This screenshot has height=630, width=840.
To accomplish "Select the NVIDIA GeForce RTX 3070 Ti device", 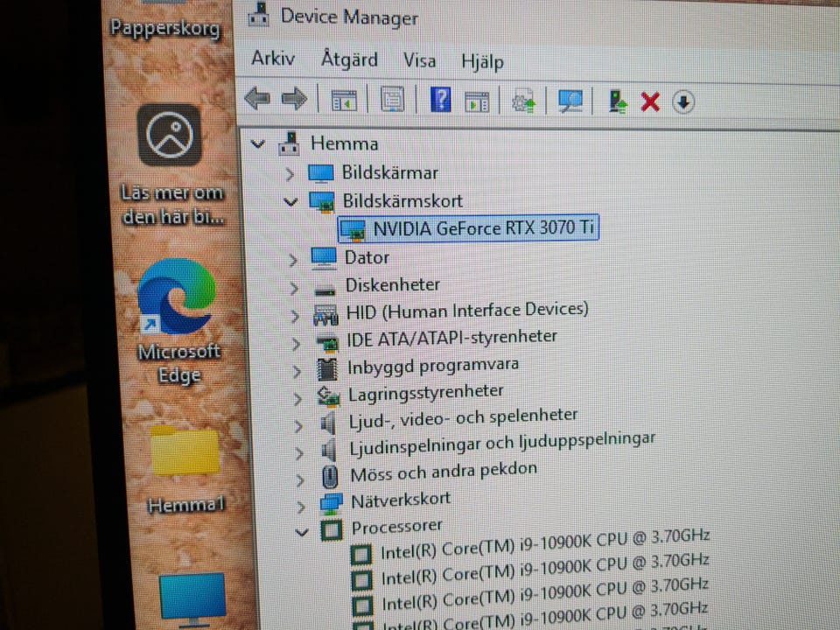I will (484, 229).
